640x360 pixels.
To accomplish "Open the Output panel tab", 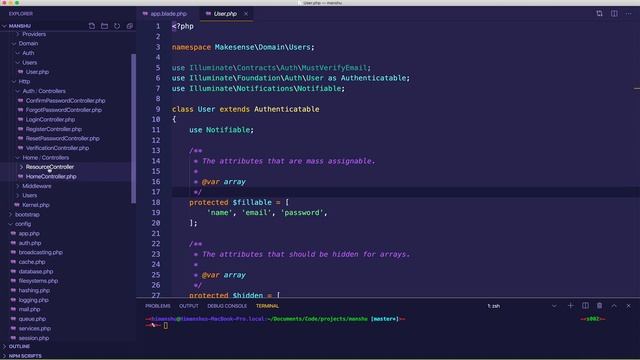I will click(x=189, y=306).
